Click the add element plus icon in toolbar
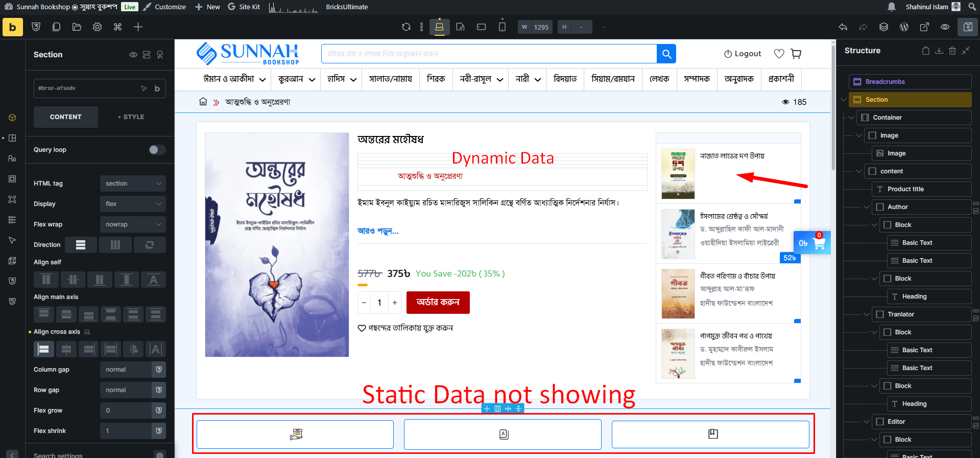980x458 pixels. point(138,27)
